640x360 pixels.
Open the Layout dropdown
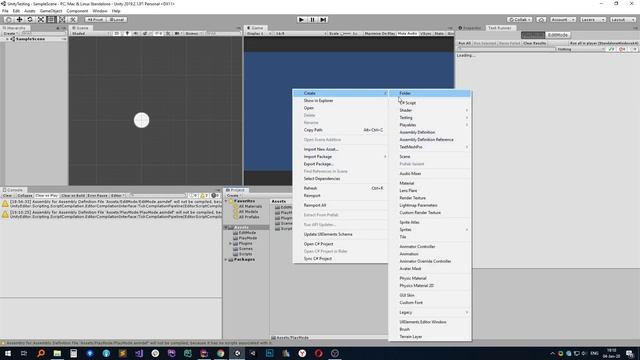(622, 20)
